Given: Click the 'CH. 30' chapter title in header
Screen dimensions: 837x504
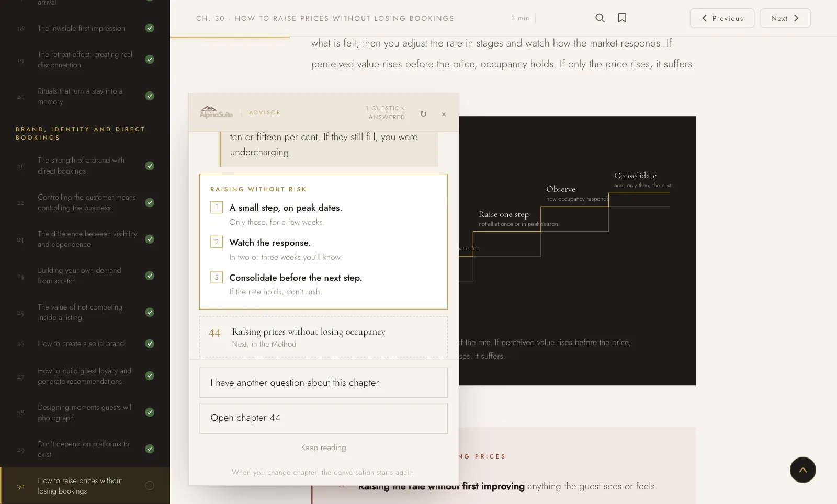Looking at the screenshot, I should [x=325, y=18].
